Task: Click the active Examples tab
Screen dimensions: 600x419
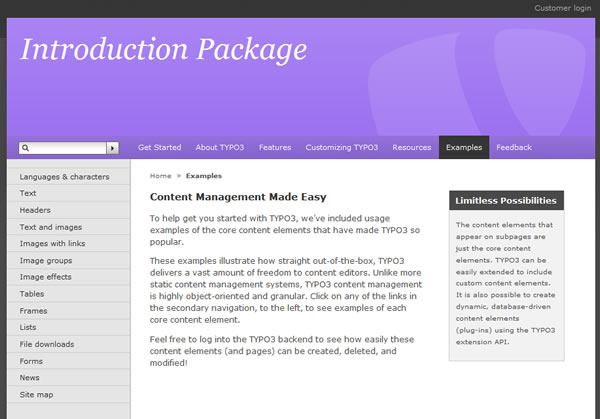Action: point(464,147)
